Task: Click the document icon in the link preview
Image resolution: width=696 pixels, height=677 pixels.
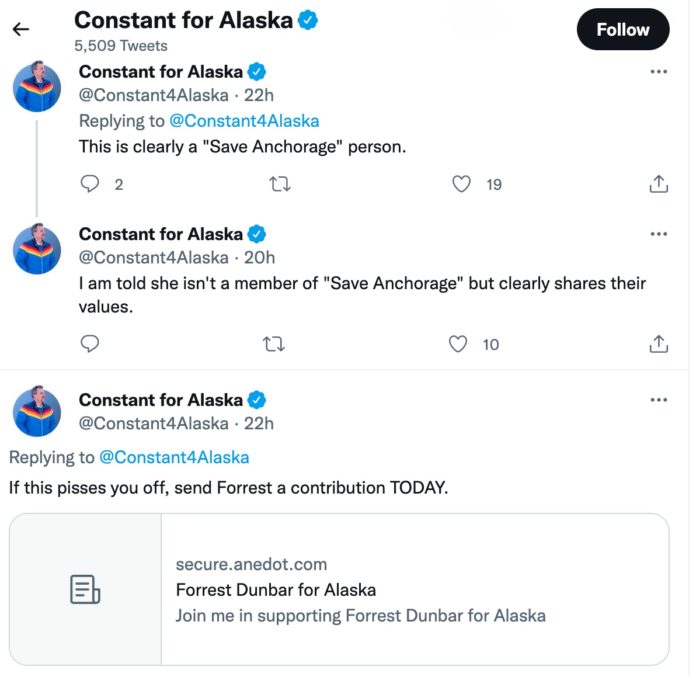Action: 85,590
